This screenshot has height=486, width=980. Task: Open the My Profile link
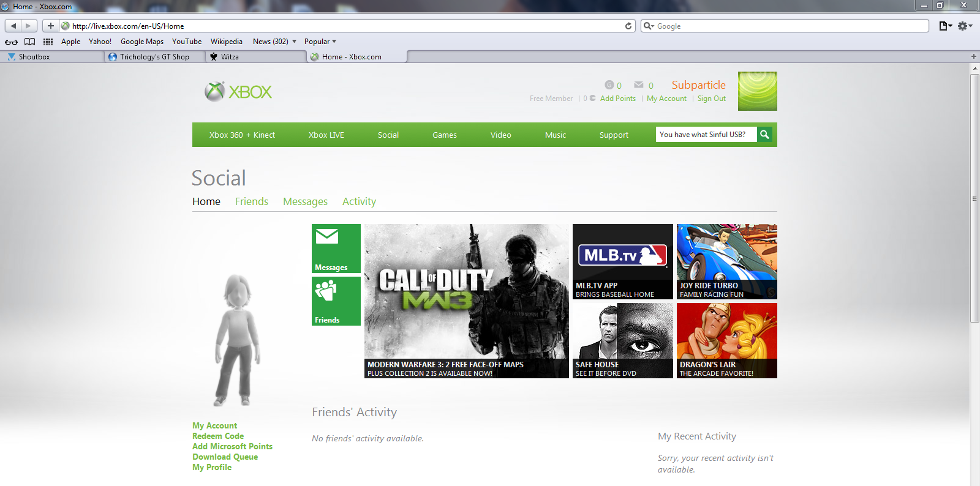click(212, 467)
